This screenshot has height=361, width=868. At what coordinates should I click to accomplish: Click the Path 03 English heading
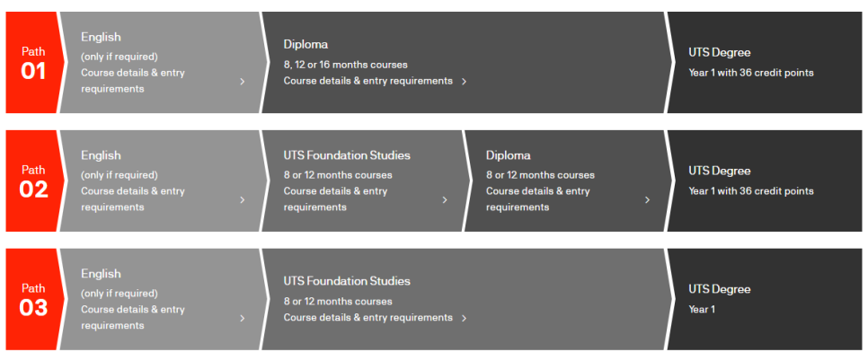(101, 274)
